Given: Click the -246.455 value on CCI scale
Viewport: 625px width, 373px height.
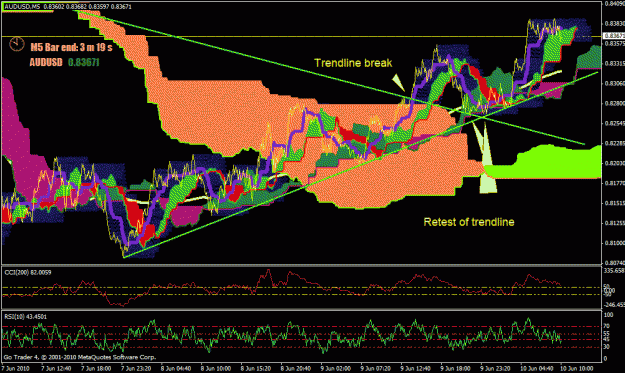Looking at the screenshot, I should (614, 304).
